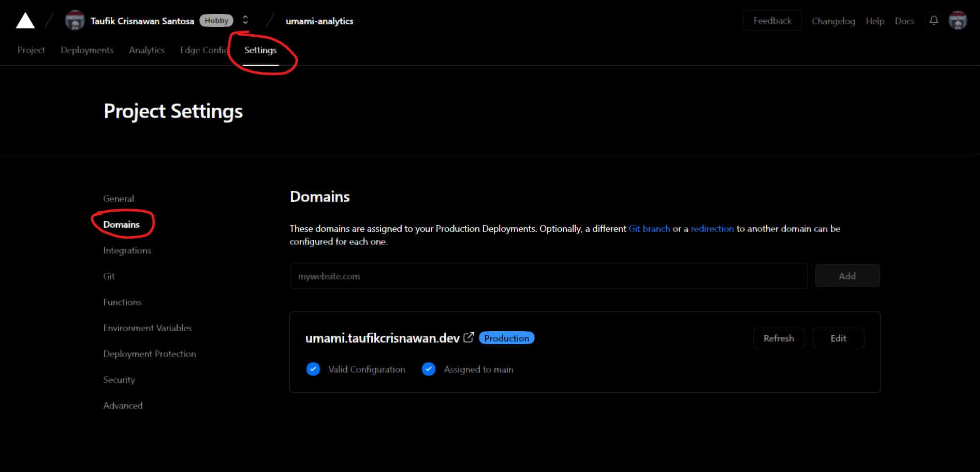Click the Hobby plan badge

216,20
